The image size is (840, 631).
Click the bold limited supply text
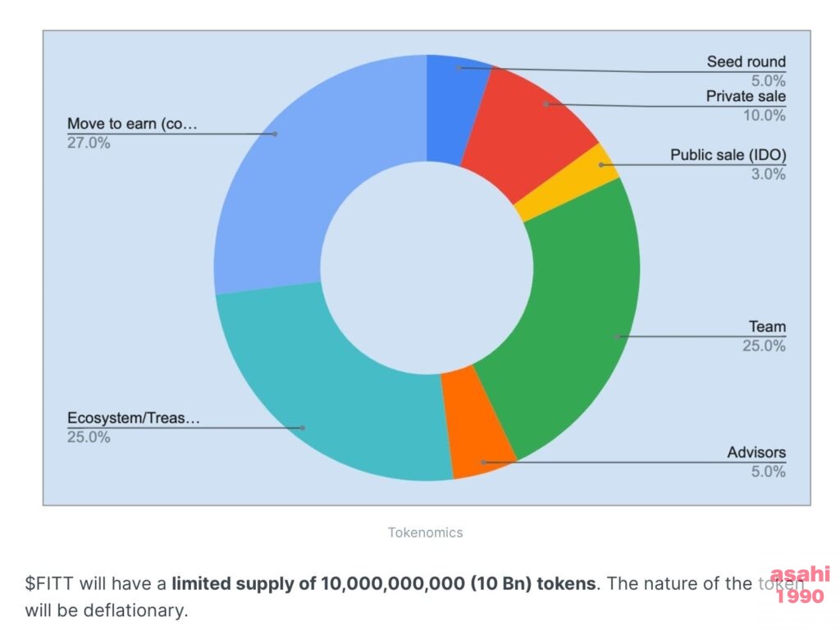(384, 583)
